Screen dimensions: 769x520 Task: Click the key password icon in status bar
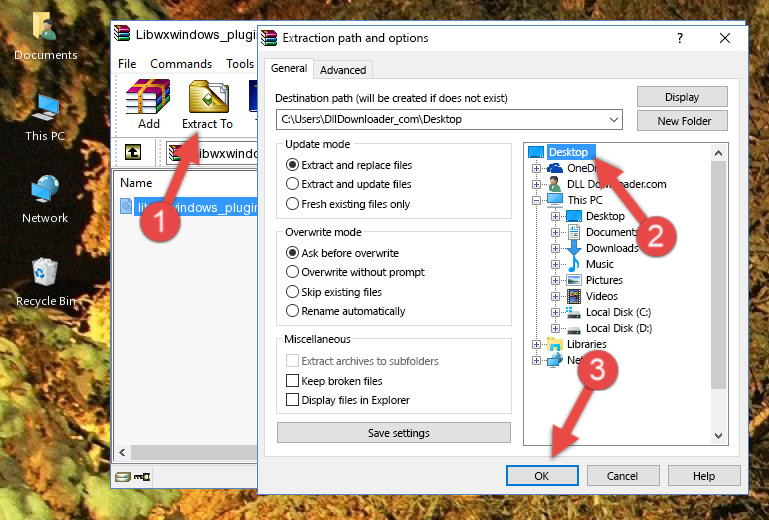142,476
